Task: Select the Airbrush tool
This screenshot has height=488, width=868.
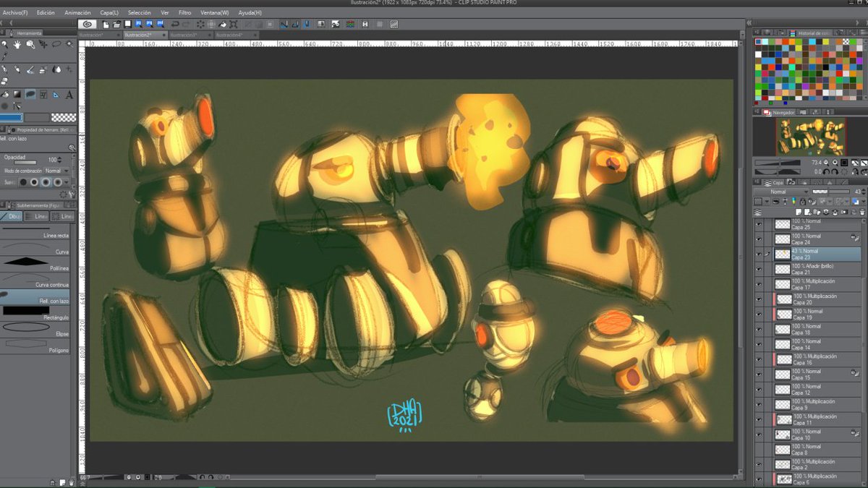Action: 43,69
